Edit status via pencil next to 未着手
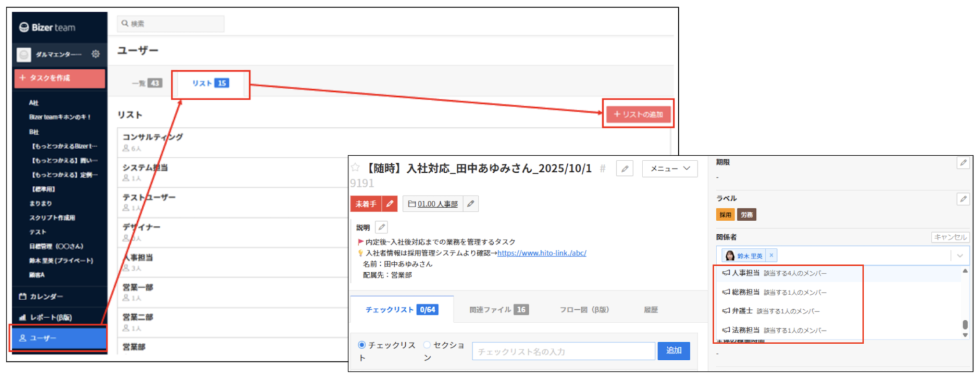 [x=390, y=204]
